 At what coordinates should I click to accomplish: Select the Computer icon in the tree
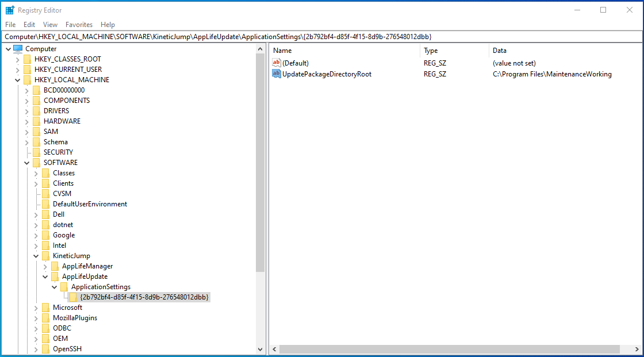click(18, 48)
